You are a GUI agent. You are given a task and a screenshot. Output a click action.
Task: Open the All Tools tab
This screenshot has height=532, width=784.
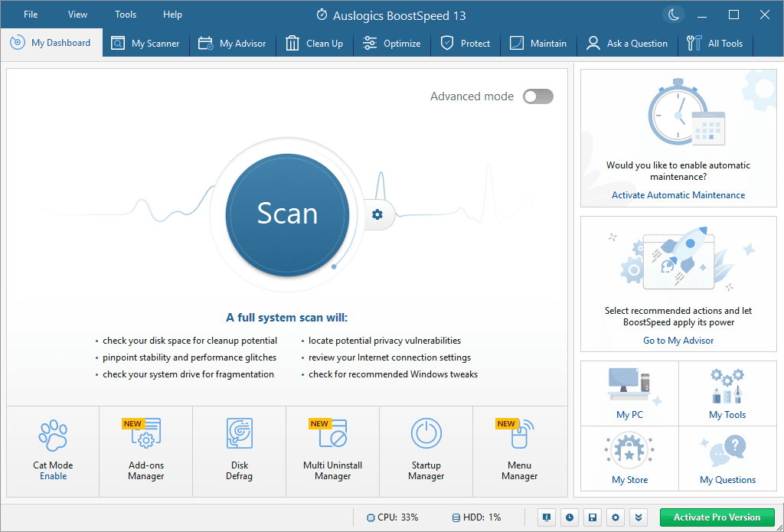click(x=715, y=44)
